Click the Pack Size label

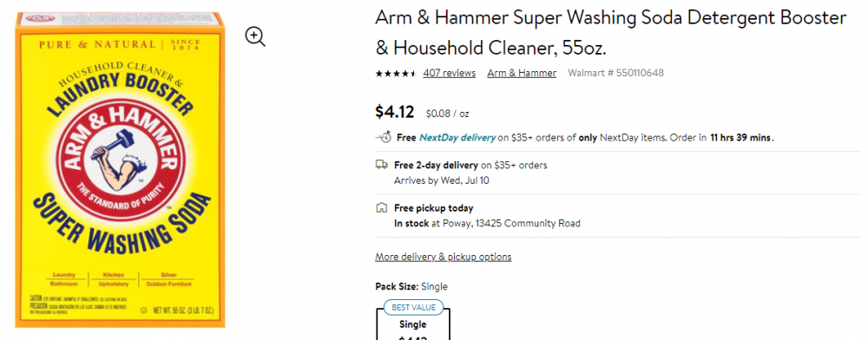pyautogui.click(x=397, y=286)
